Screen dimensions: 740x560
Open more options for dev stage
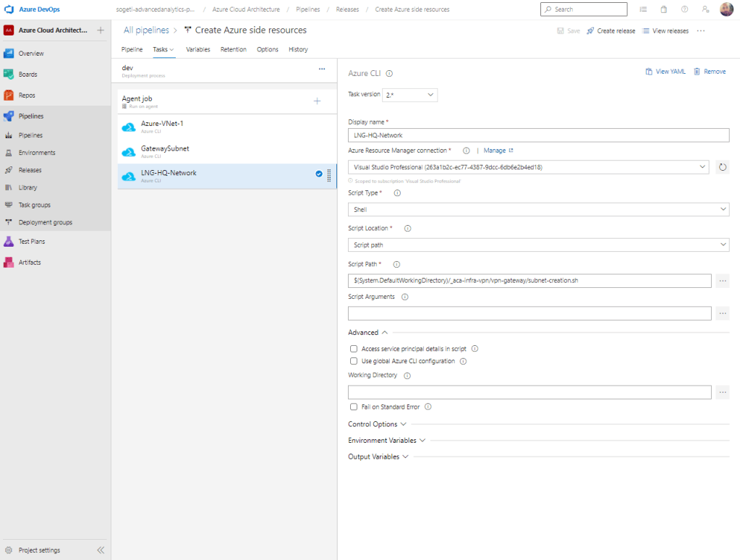(322, 69)
